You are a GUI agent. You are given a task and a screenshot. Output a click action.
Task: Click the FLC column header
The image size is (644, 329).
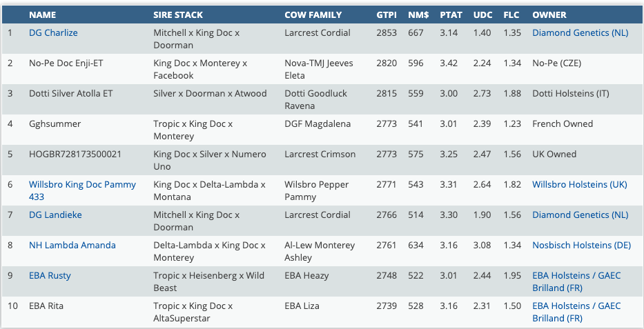click(x=511, y=14)
